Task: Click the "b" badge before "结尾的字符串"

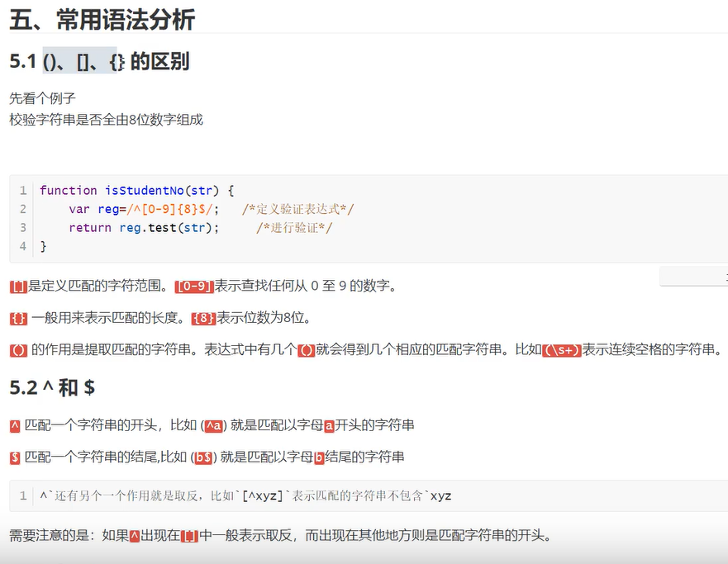Action: click(x=319, y=457)
